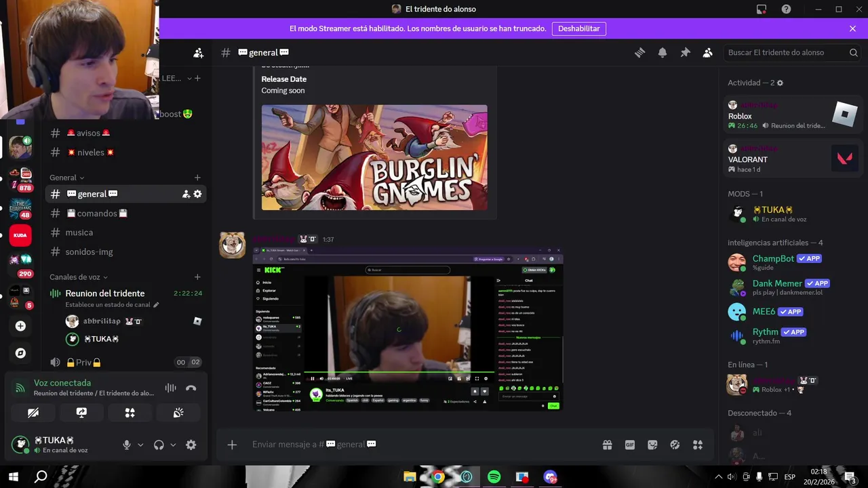The image size is (868, 488).
Task: Open Actividad settings gear in member list
Action: tap(780, 83)
